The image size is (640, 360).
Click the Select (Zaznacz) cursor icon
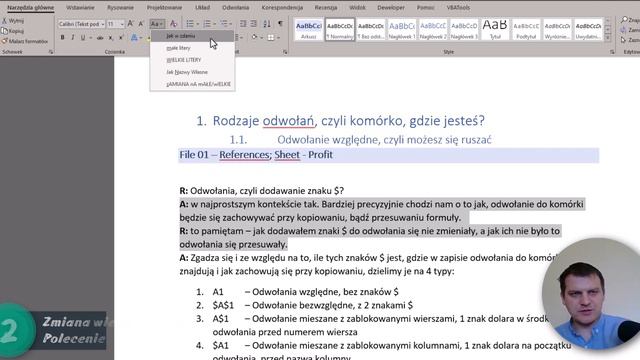pyautogui.click(x=623, y=40)
